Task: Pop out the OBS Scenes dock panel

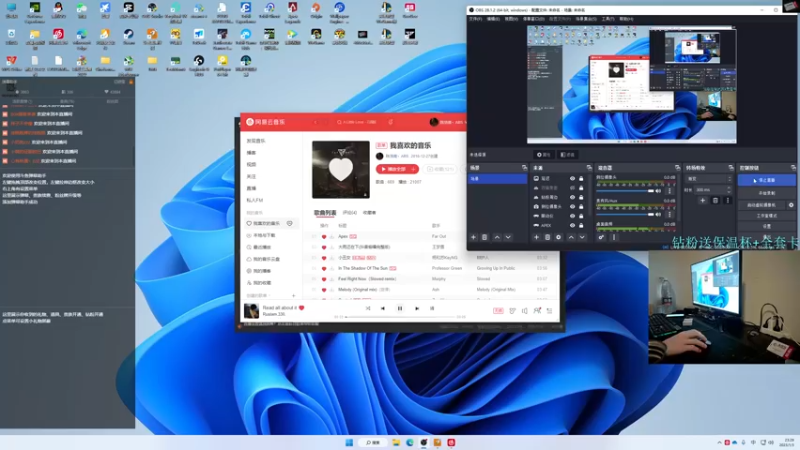Action: [x=524, y=168]
